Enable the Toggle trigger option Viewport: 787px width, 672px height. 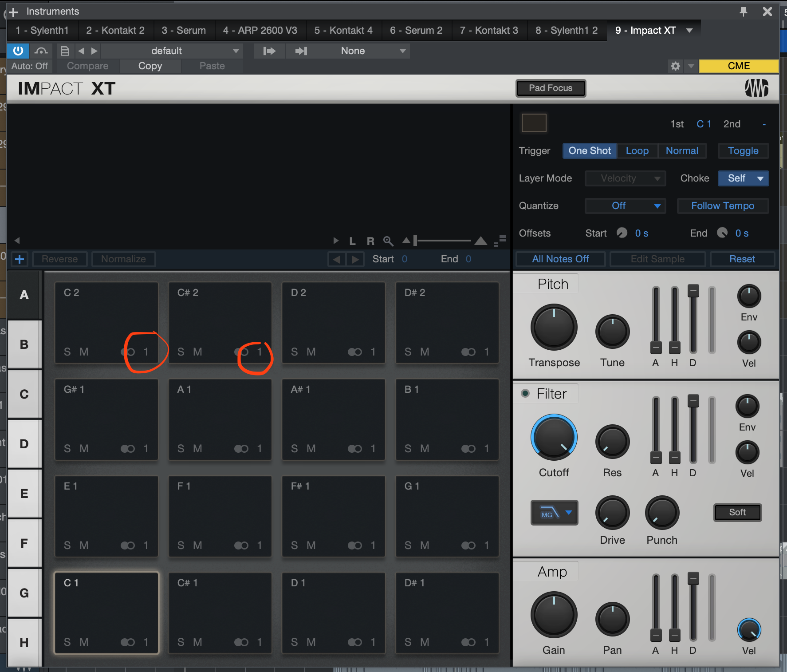[x=743, y=151]
